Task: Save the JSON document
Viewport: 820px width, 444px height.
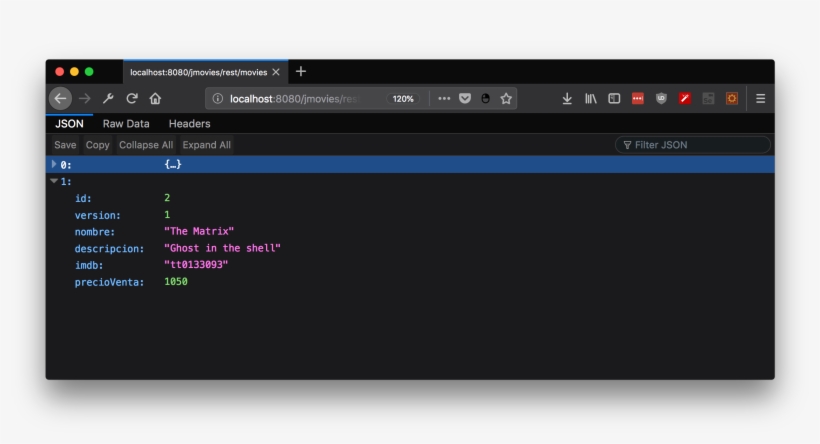Action: point(65,145)
